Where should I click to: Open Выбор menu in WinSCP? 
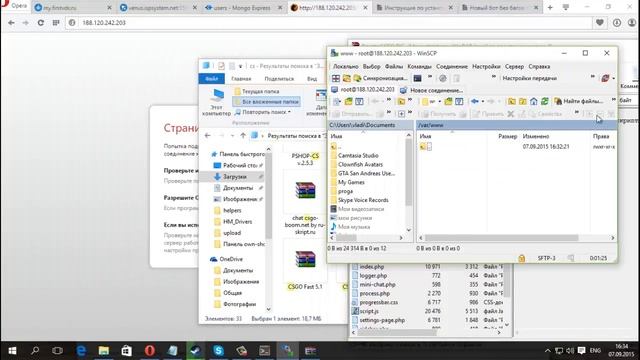[x=371, y=67]
